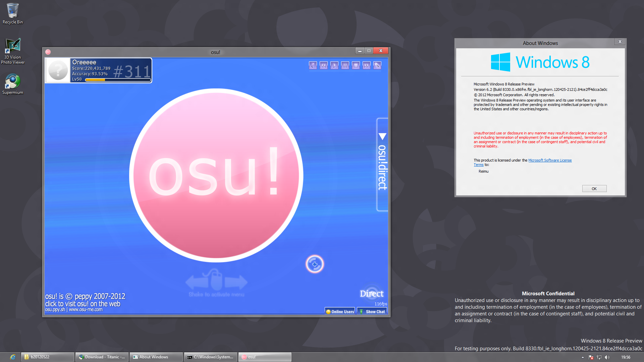Click the Show Chat button
The image size is (644, 362).
372,311
